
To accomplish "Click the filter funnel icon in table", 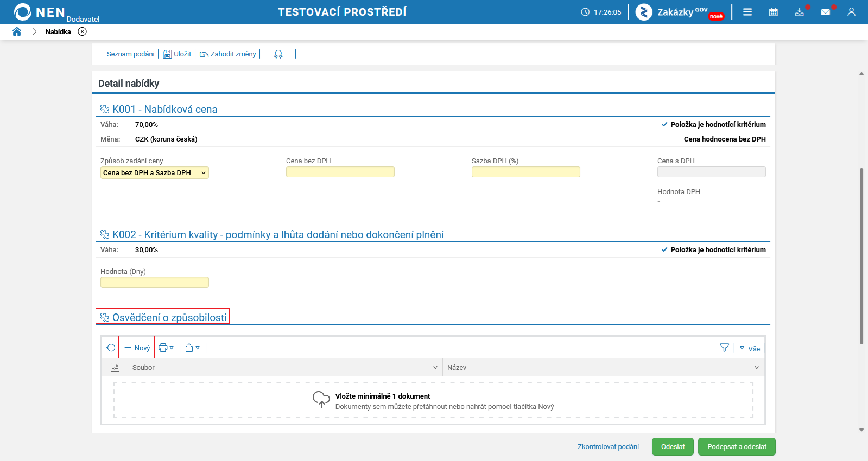I will 724,348.
